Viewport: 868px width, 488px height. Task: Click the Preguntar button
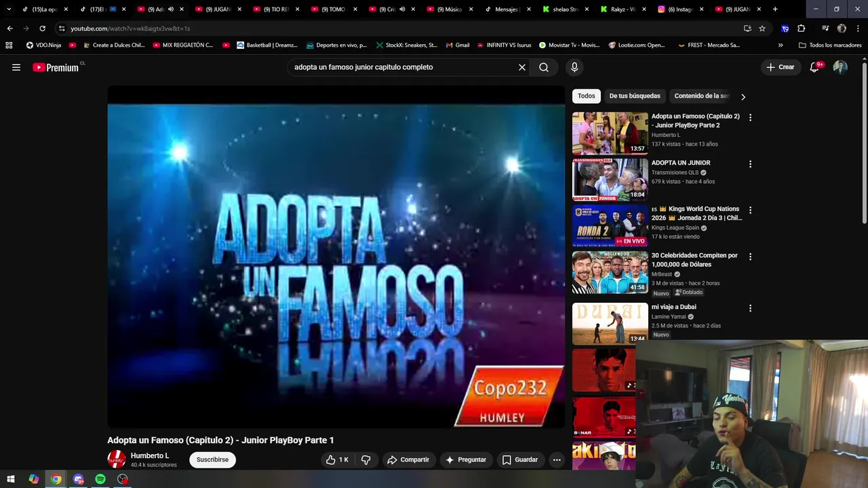point(466,460)
